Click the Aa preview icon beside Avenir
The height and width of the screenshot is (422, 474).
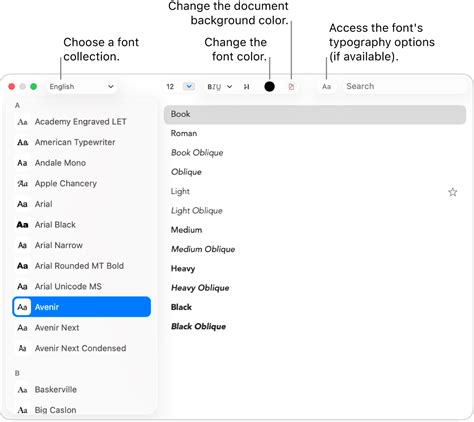[22, 307]
